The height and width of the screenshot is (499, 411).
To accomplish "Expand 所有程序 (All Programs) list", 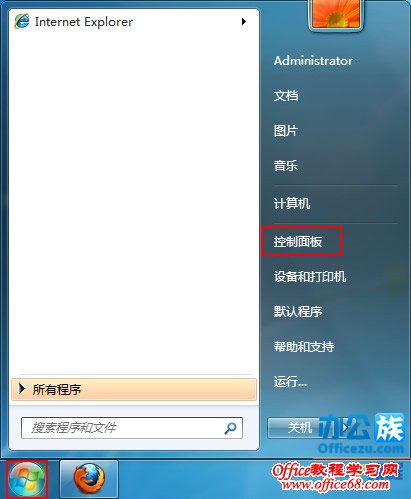I will pyautogui.click(x=134, y=389).
